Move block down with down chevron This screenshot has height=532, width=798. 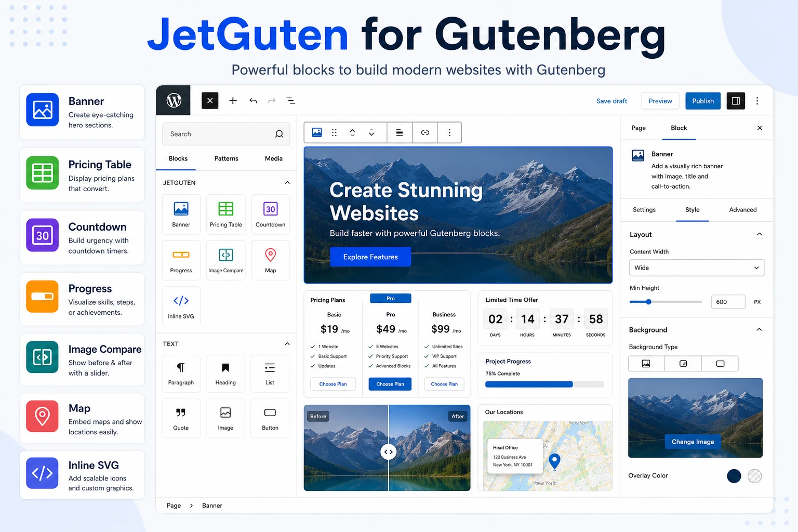coord(371,133)
